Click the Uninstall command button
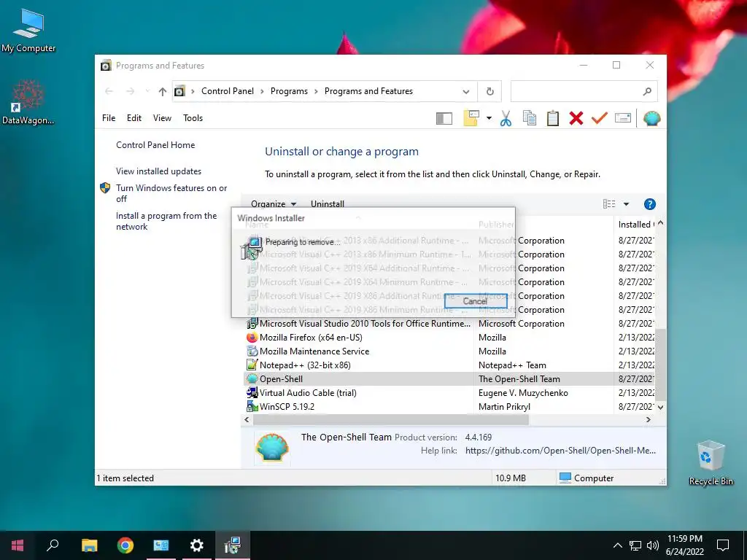Screen dimensions: 747x560 pyautogui.click(x=328, y=204)
